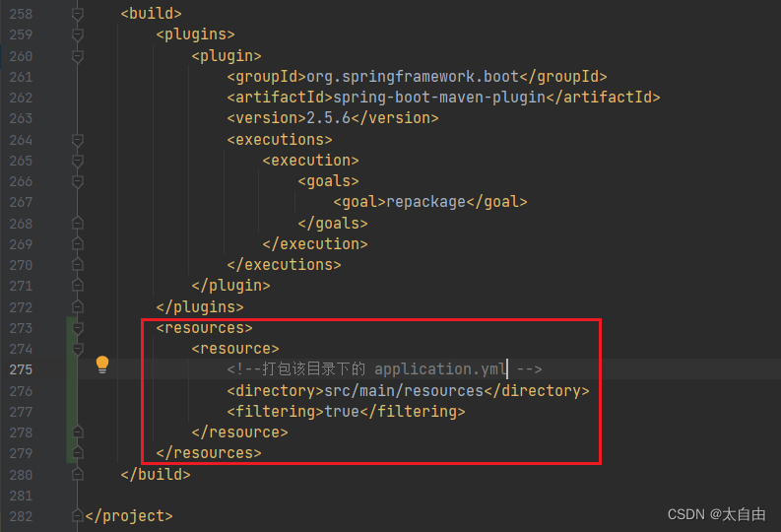781x532 pixels.
Task: Click fold end marker on line 270
Action: (77, 264)
